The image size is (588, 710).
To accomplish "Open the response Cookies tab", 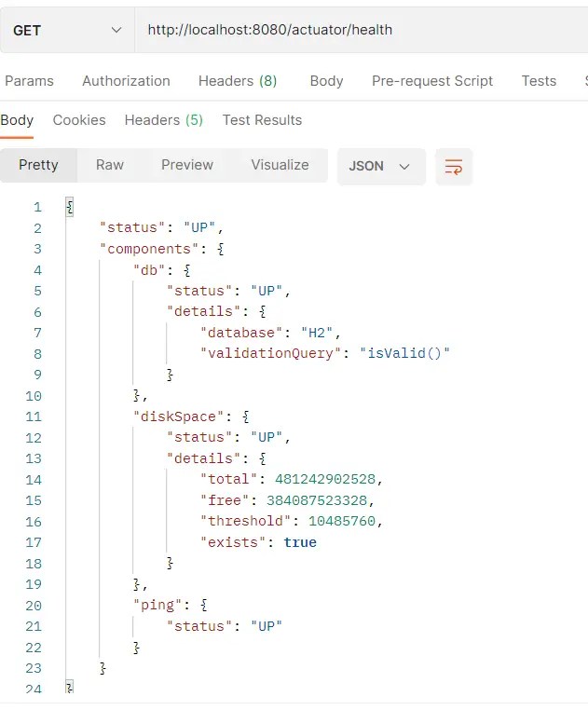I will [79, 120].
